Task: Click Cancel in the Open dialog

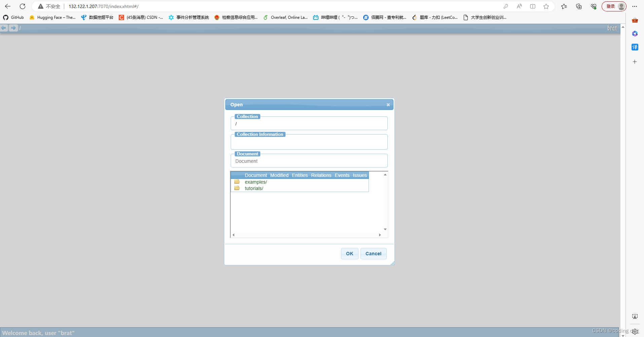Action: 373,253
